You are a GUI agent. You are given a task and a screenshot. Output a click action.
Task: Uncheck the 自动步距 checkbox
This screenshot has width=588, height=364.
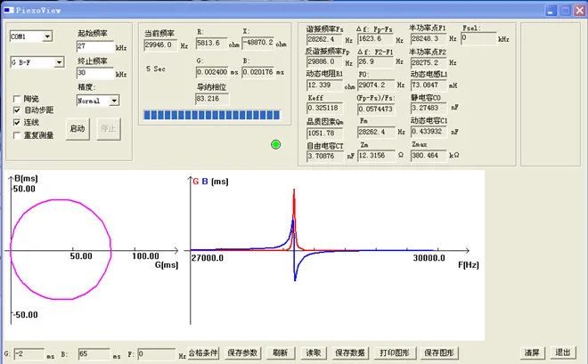point(17,110)
